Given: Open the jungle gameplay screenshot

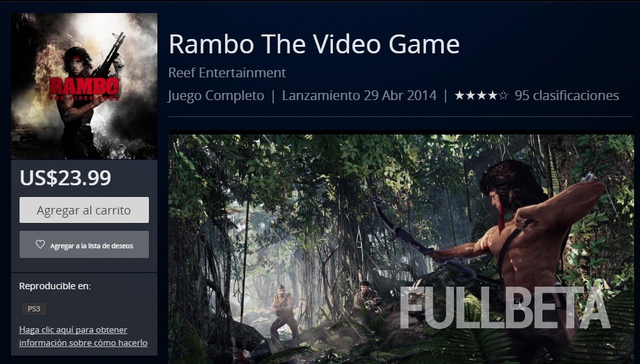Looking at the screenshot, I should click(401, 249).
